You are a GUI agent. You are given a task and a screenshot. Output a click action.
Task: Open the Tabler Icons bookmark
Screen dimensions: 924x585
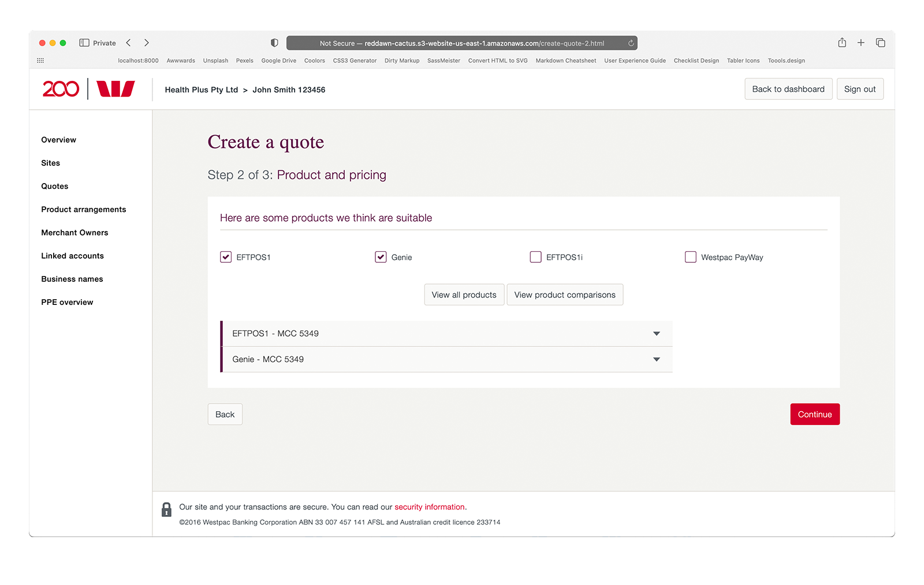[743, 61]
